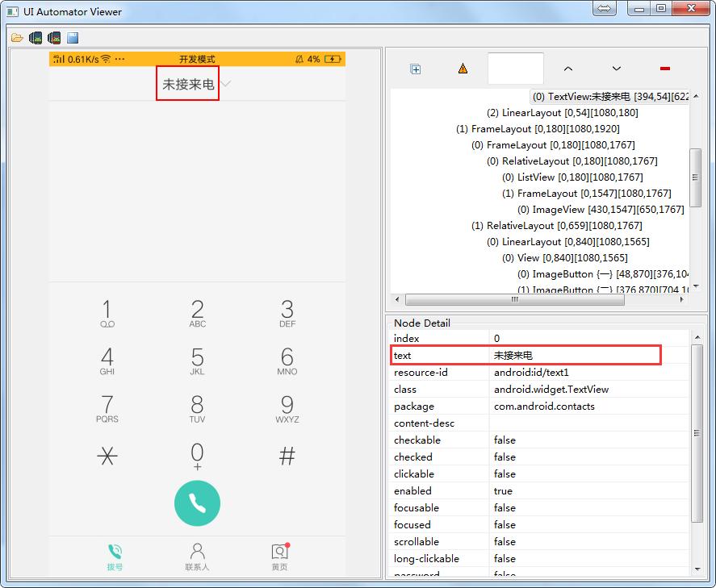Go to previous search result arrow
Viewport: 716px width, 588px height.
[x=567, y=69]
